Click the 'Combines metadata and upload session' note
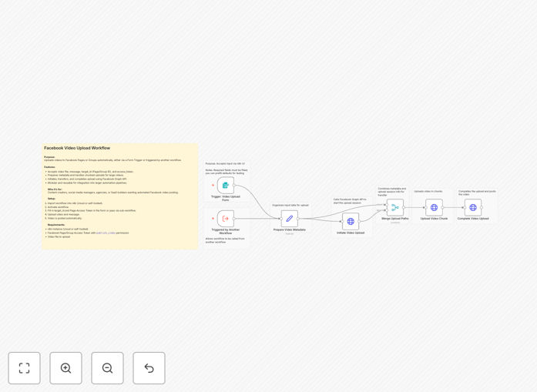Screen dimensions: 537x392 [392, 192]
